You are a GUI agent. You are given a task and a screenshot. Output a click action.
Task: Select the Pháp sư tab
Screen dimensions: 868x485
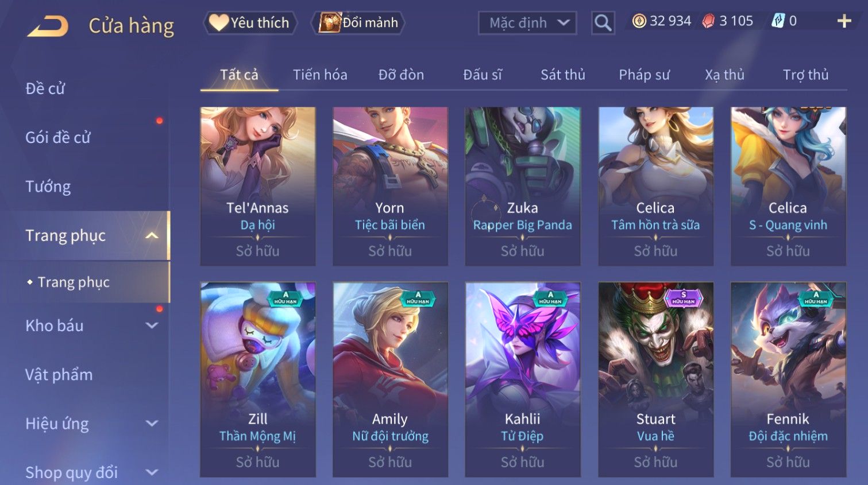coord(644,75)
